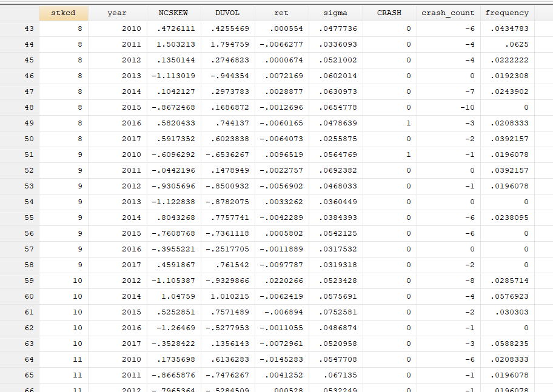This screenshot has height=392, width=553.
Task: Click CRASH cell 1 in row 49
Action: 389,123
